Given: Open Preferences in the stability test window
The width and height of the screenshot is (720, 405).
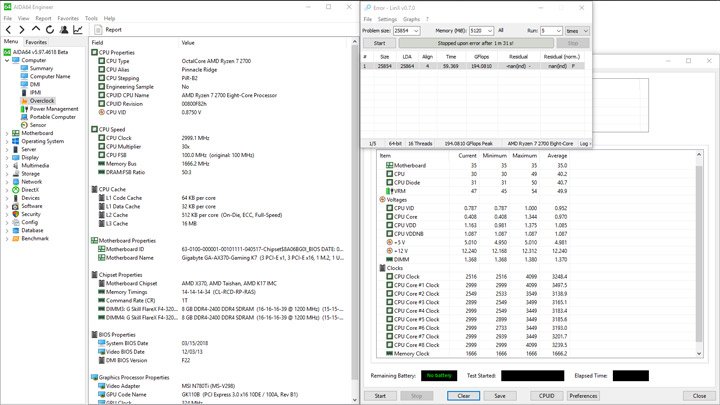Looking at the screenshot, I should coord(583,396).
